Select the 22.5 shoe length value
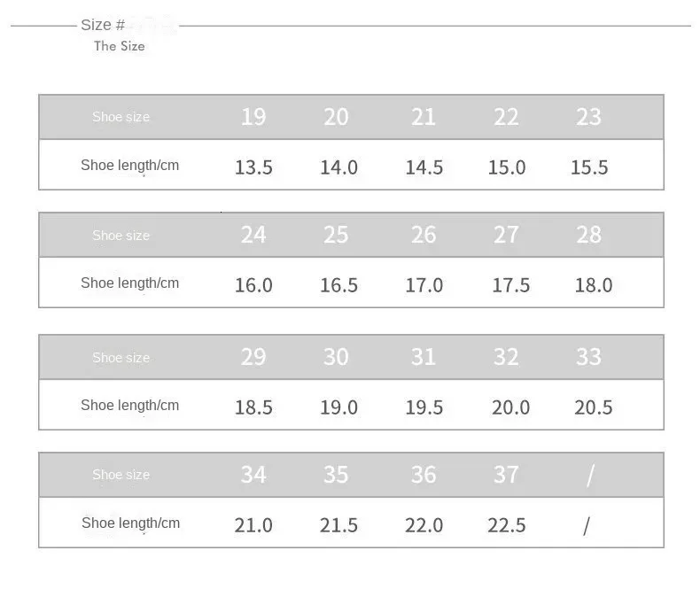The height and width of the screenshot is (589, 700). click(x=507, y=525)
